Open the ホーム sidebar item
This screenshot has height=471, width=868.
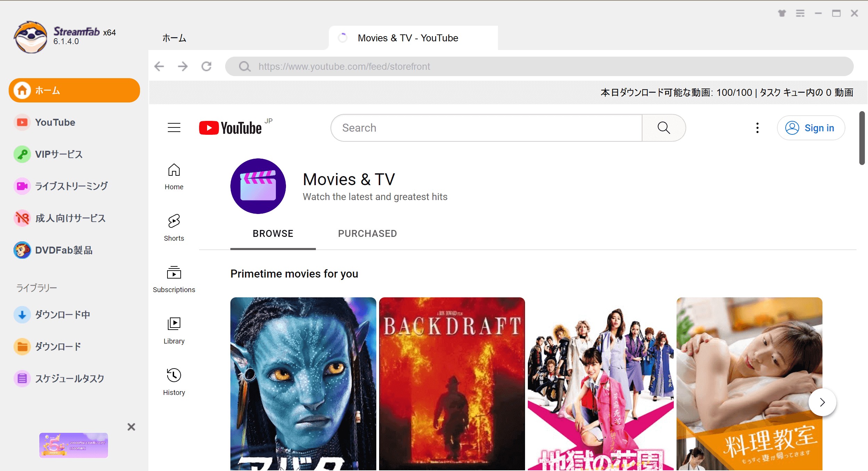tap(74, 90)
